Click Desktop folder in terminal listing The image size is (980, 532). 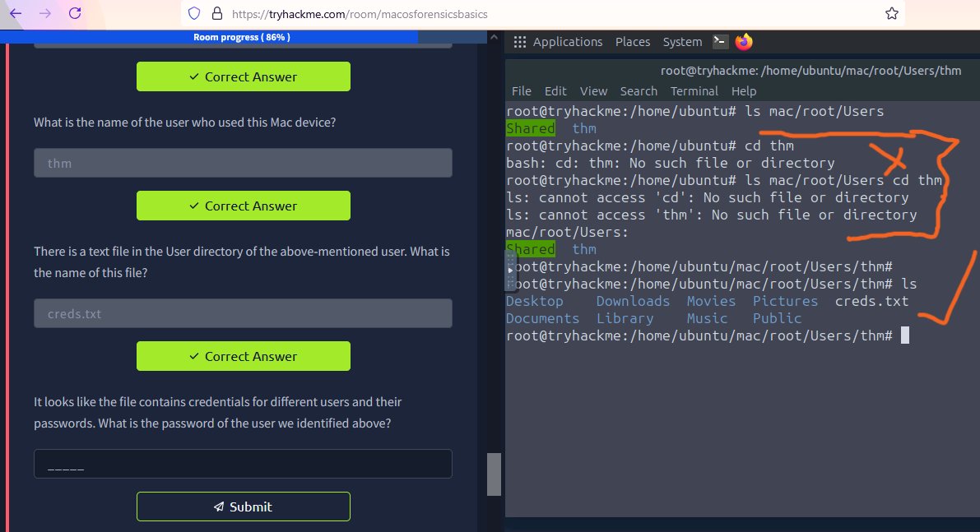(x=534, y=301)
